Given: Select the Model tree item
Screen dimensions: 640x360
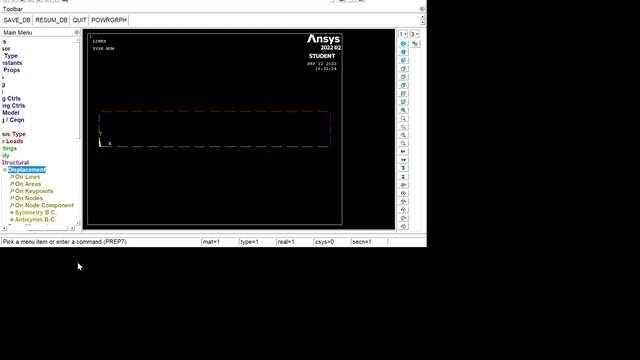Looking at the screenshot, I should click(x=10, y=113).
